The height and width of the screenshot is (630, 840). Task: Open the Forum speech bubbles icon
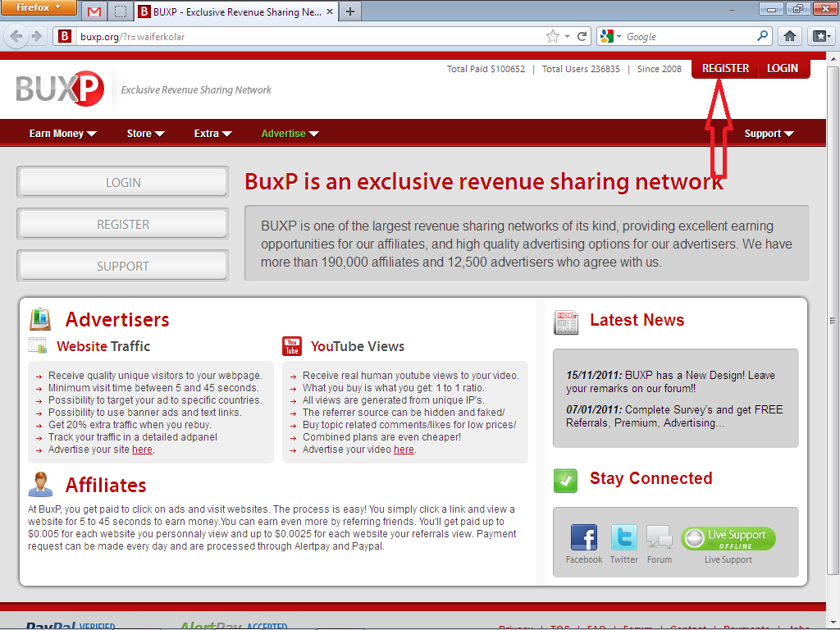659,537
